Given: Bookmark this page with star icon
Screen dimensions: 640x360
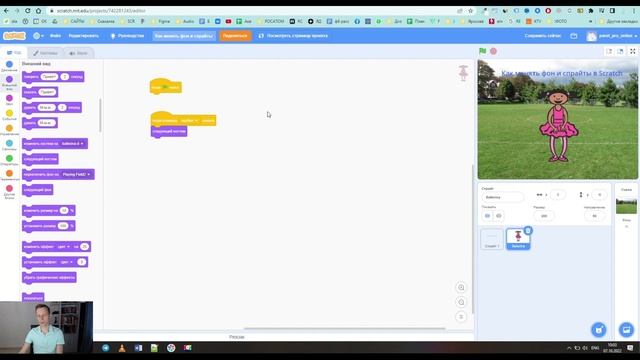Looking at the screenshot, I should pyautogui.click(x=471, y=11).
